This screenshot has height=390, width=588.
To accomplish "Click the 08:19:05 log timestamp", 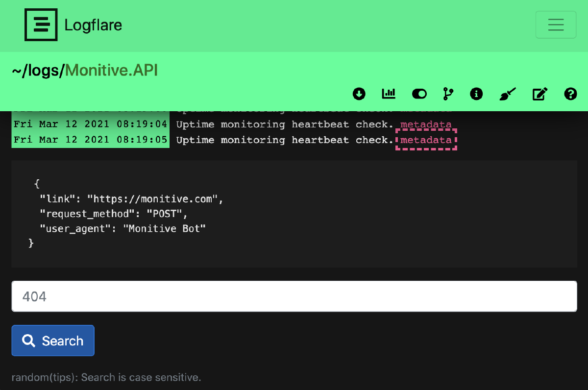I will point(90,140).
